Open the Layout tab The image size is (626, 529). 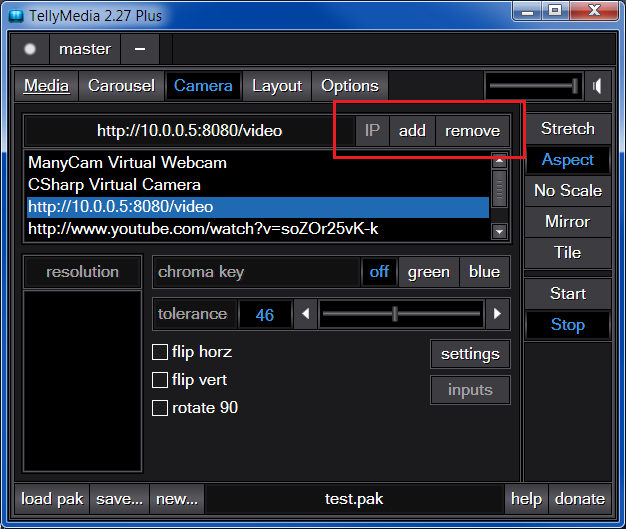coord(277,86)
